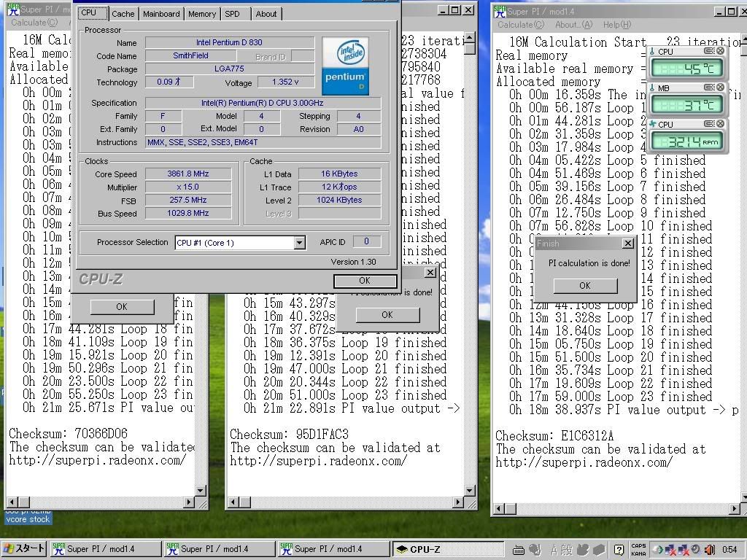Image resolution: width=747 pixels, height=560 pixels.
Task: Click the IME conversion mode '般' icon
Action: pyautogui.click(x=566, y=550)
